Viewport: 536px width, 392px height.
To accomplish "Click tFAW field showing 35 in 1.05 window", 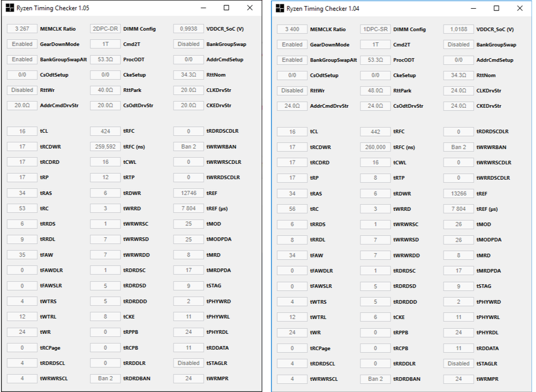I will [22, 255].
